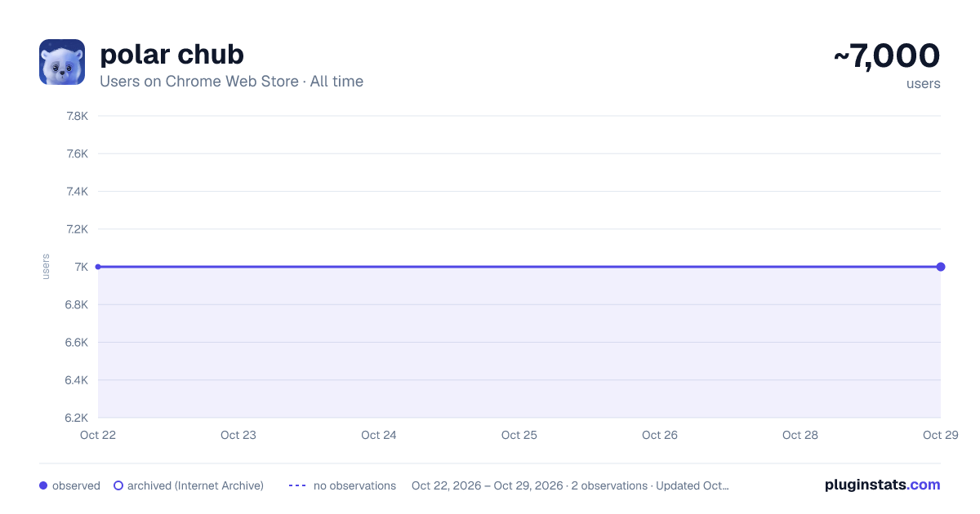Click the Oct 22 data point on the chart
The height and width of the screenshot is (514, 980).
(98, 267)
